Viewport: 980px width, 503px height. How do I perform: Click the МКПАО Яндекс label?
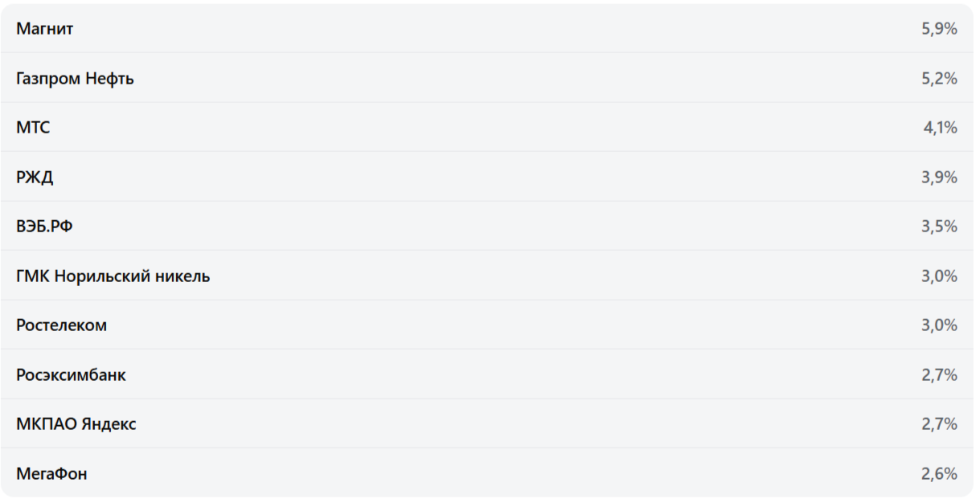76,424
